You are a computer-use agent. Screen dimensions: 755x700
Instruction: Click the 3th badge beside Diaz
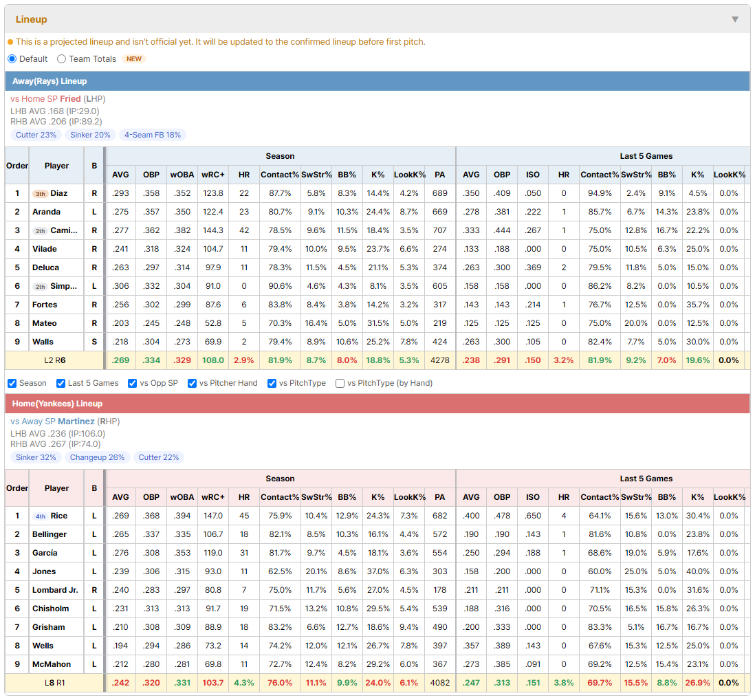point(40,193)
